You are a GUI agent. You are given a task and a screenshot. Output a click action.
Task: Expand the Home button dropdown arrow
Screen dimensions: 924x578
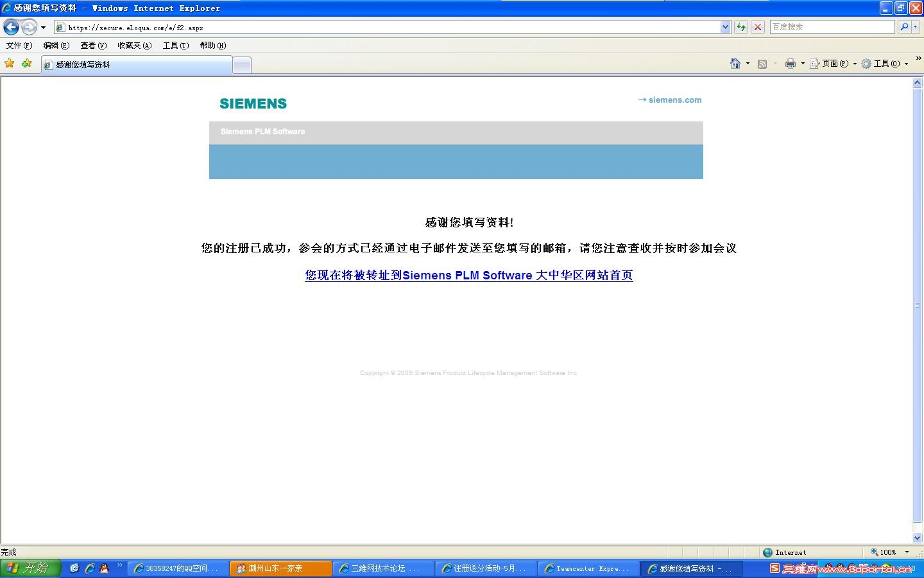(x=748, y=64)
